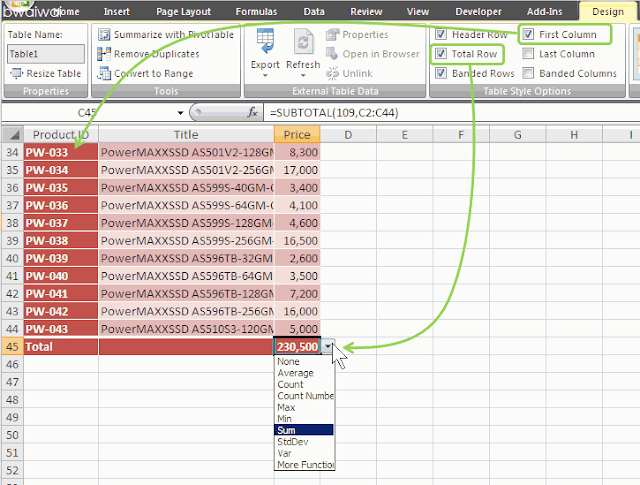
Task: Click the total value 230,500
Action: [x=297, y=347]
